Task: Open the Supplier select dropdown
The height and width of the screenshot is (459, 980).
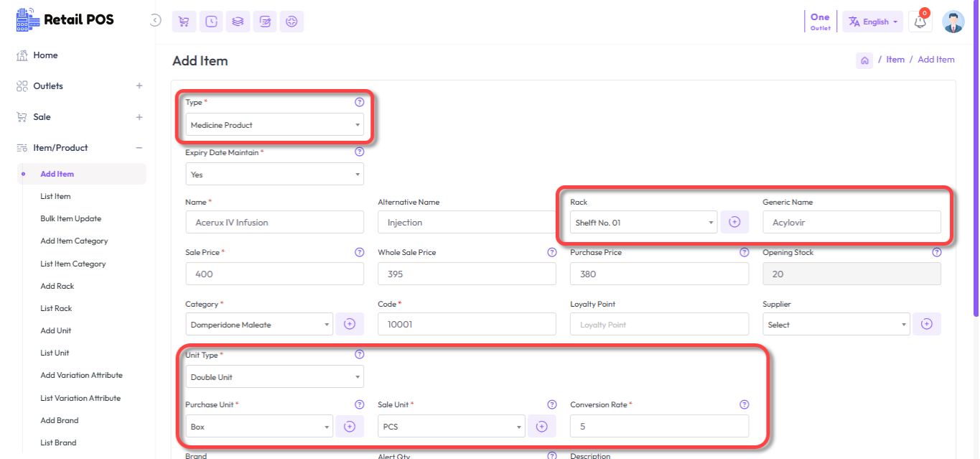Action: pyautogui.click(x=836, y=325)
